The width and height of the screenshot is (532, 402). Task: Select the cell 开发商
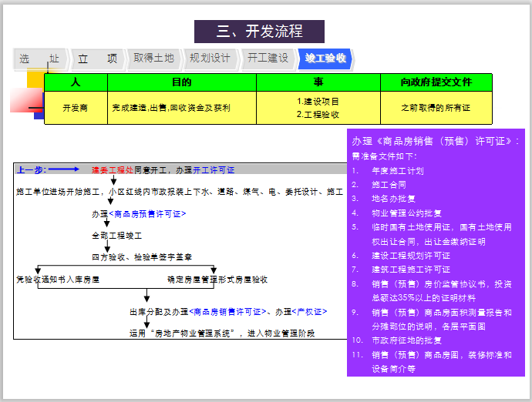[x=76, y=108]
